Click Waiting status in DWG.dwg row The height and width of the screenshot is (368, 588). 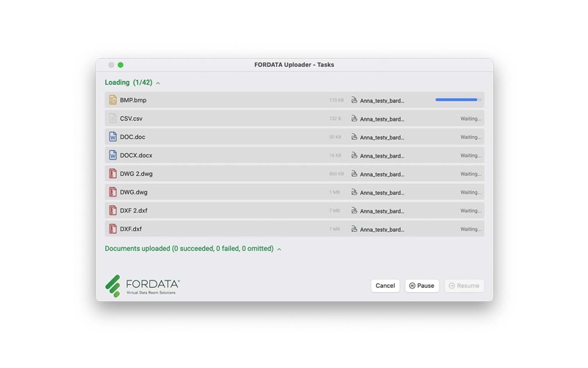pos(470,192)
